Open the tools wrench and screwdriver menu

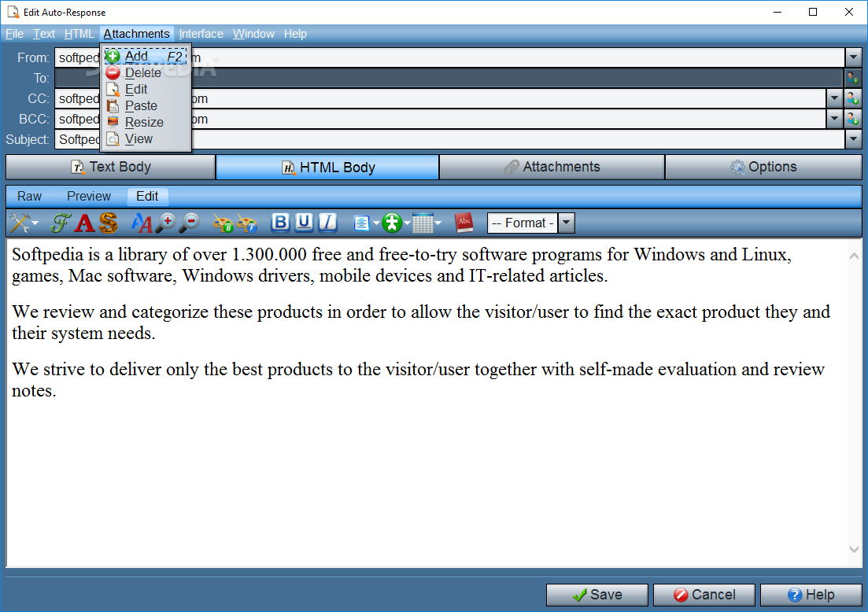tap(24, 223)
